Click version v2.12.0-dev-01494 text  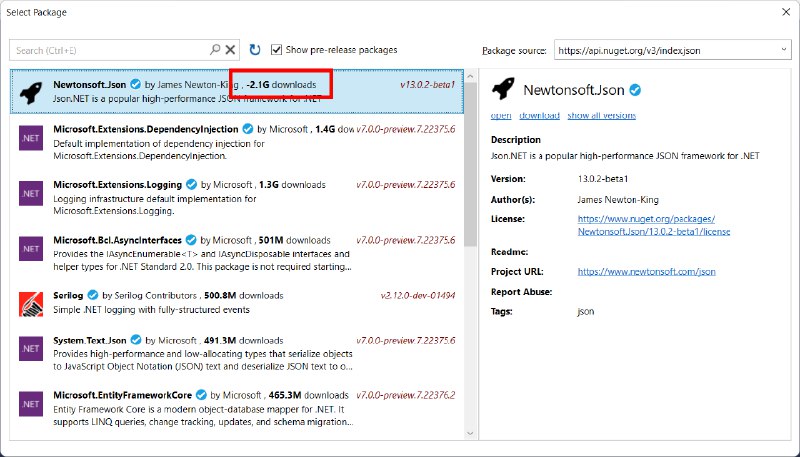[x=418, y=295]
